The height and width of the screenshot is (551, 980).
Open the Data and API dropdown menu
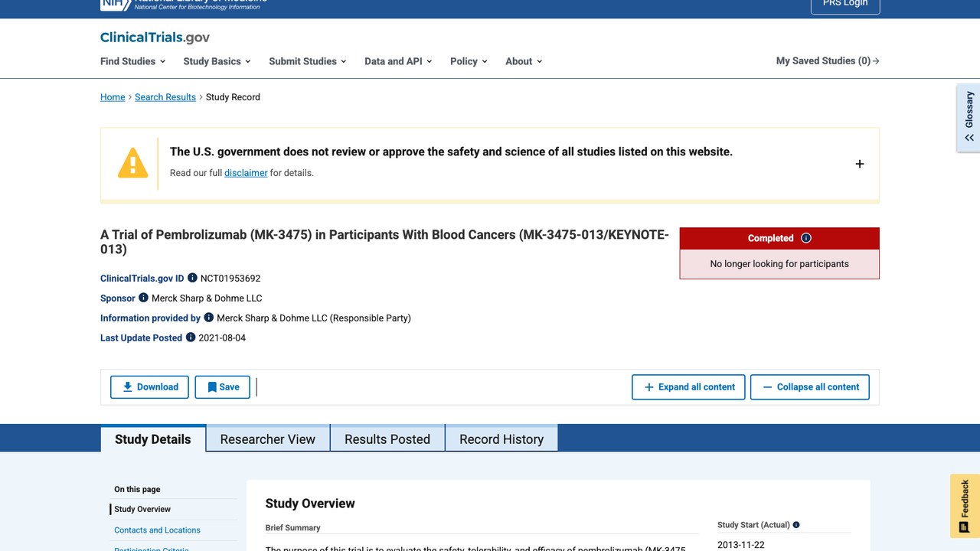[398, 61]
